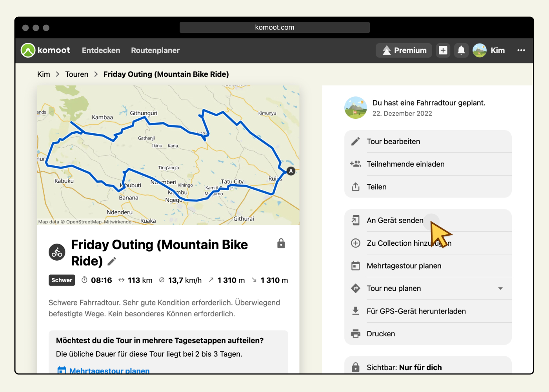Viewport: 549px width, 392px height.
Task: Click the activity avatar beside Fahrradtour text
Action: click(355, 108)
